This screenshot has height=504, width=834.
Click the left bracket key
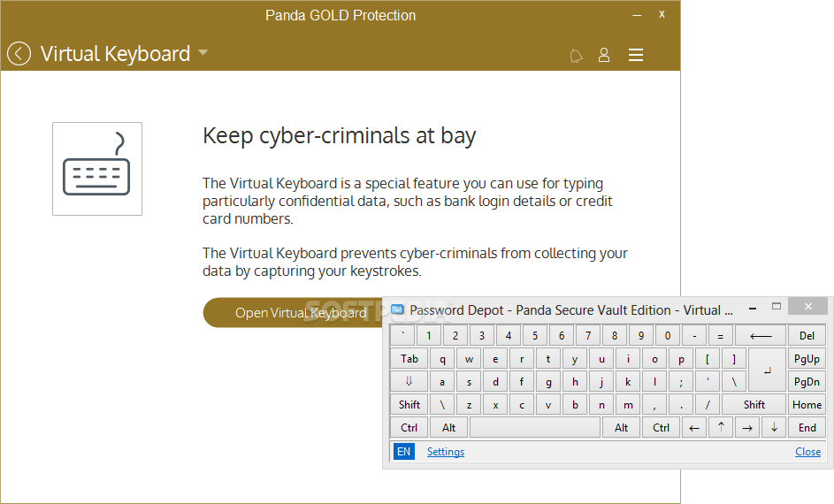click(x=708, y=359)
